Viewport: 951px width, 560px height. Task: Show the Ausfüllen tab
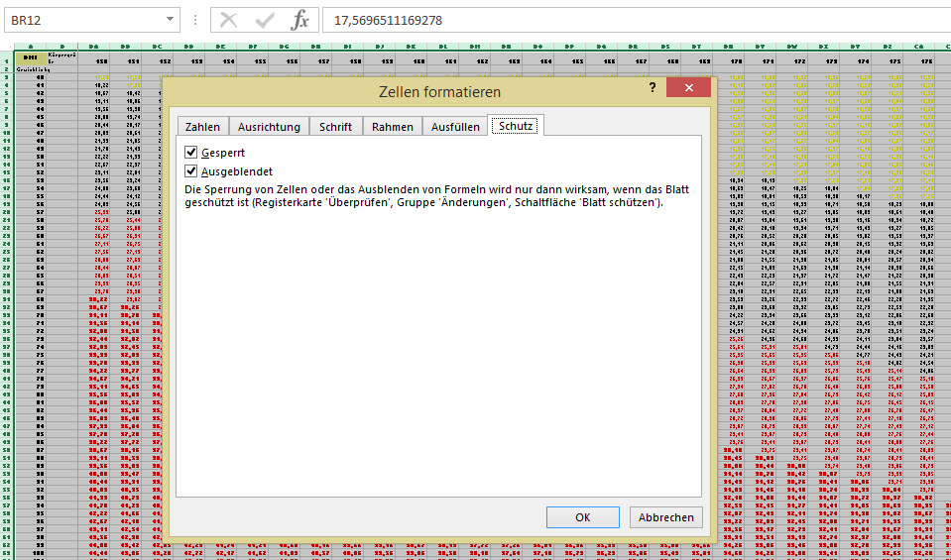(x=455, y=127)
